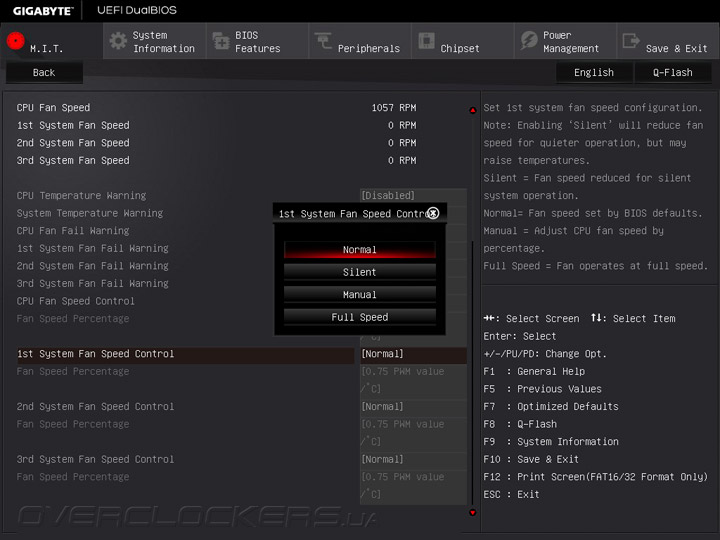Click 2nd System Fan Speed label
Image resolution: width=720 pixels, height=540 pixels.
[x=73, y=143]
